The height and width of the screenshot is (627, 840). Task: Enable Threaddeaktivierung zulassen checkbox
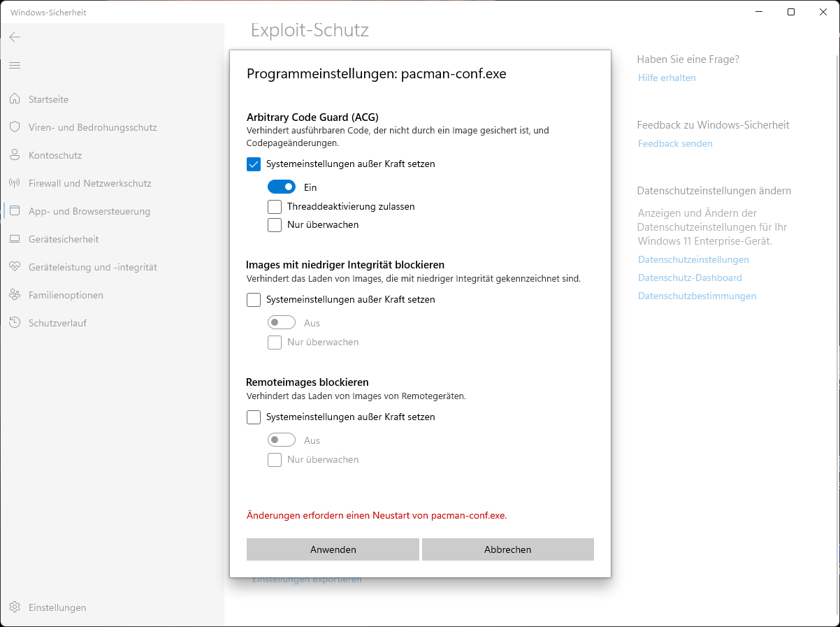coord(274,206)
